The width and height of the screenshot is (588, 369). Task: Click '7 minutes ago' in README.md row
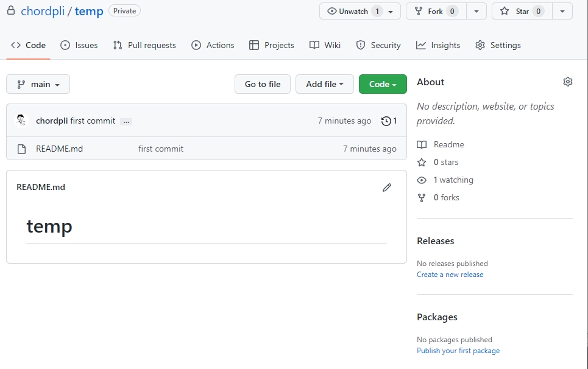pos(370,149)
